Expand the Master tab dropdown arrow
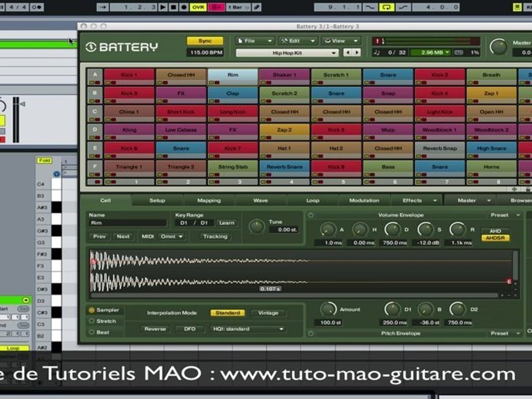The height and width of the screenshot is (399, 532). point(489,201)
